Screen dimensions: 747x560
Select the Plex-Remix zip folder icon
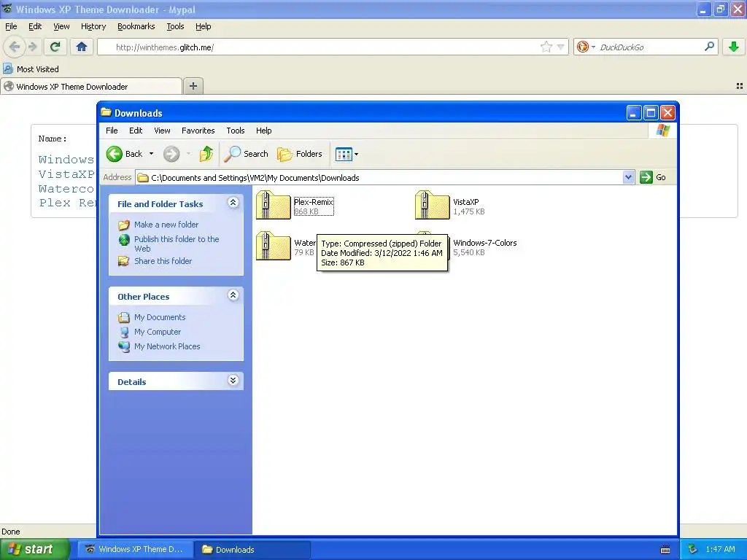point(273,205)
